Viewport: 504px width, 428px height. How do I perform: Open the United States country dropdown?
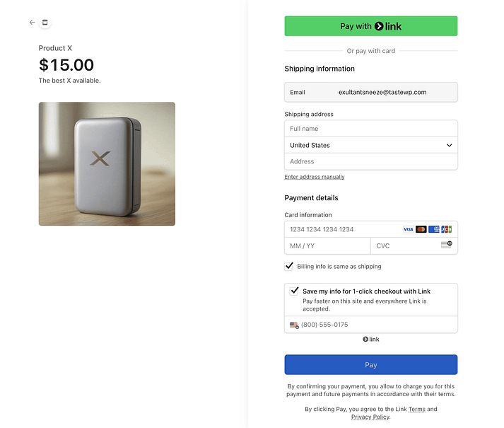pos(370,145)
